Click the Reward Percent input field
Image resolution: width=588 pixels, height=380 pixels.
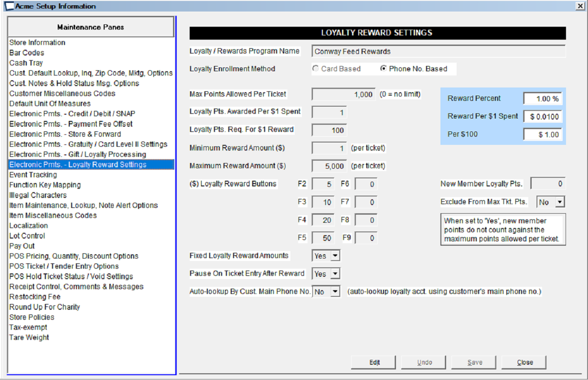543,98
